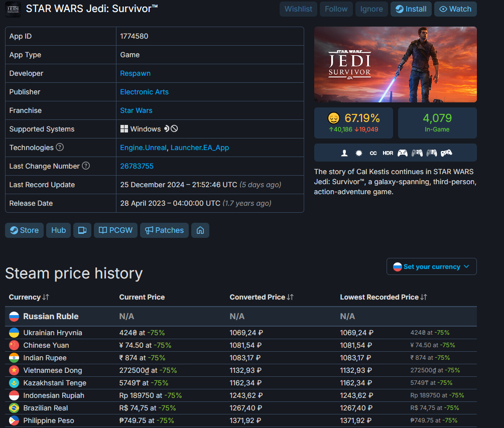The image size is (504, 428).
Task: Open the Patches button
Action: coord(164,230)
